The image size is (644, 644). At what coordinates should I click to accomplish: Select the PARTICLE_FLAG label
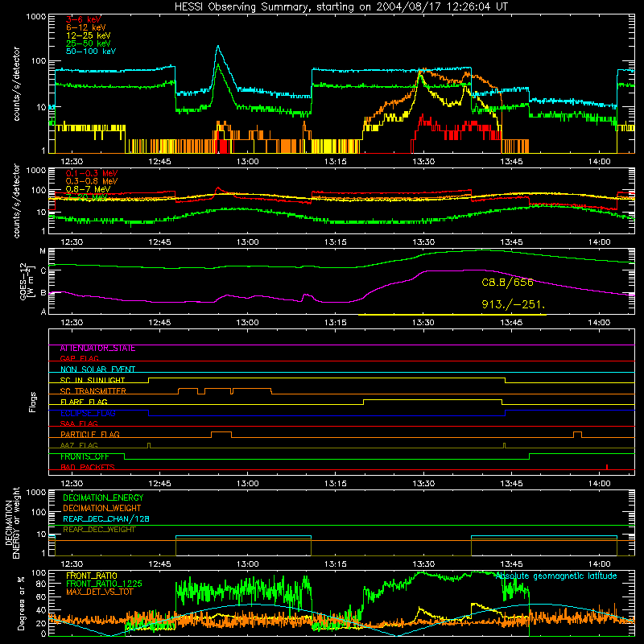pos(90,435)
